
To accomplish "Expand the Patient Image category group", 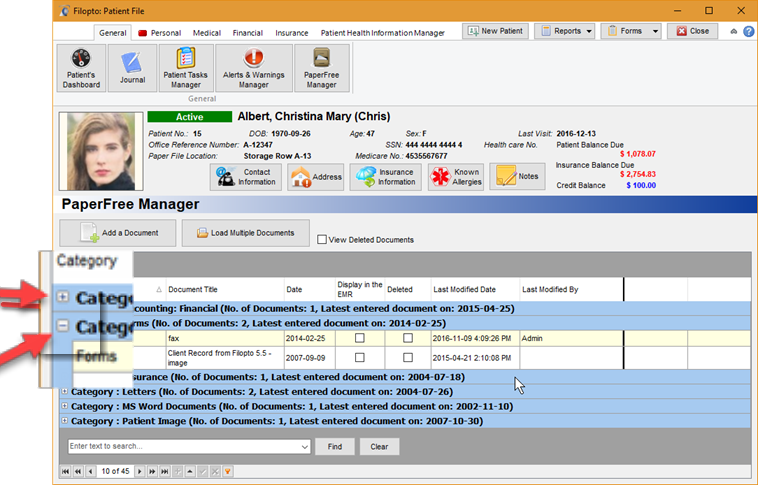I will [x=64, y=421].
